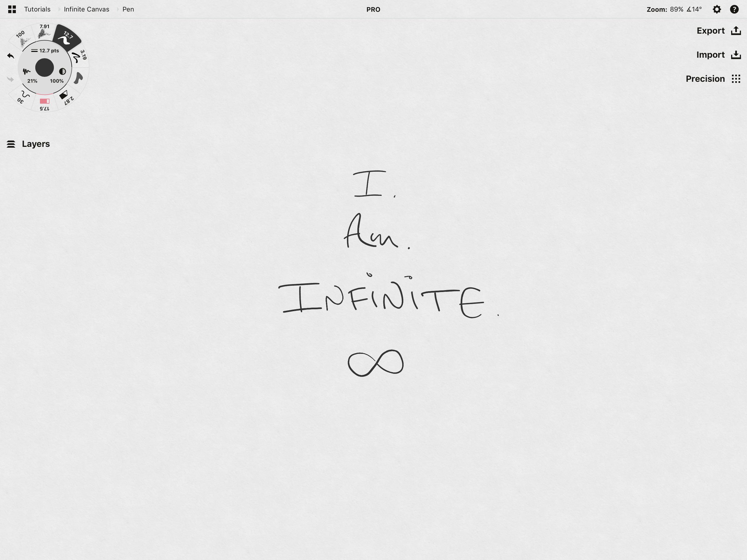Click the Infinite Canvas breadcrumb
Viewport: 747px width, 560px height.
pyautogui.click(x=86, y=9)
